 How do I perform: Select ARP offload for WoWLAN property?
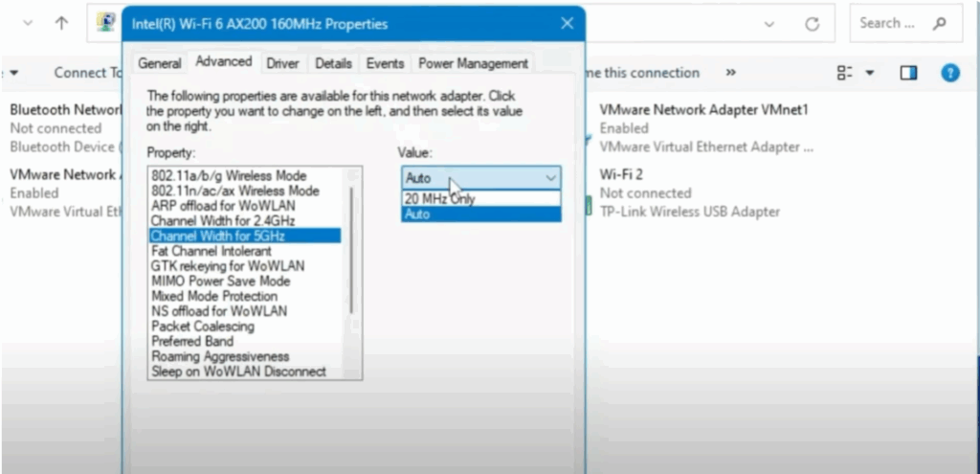244,206
